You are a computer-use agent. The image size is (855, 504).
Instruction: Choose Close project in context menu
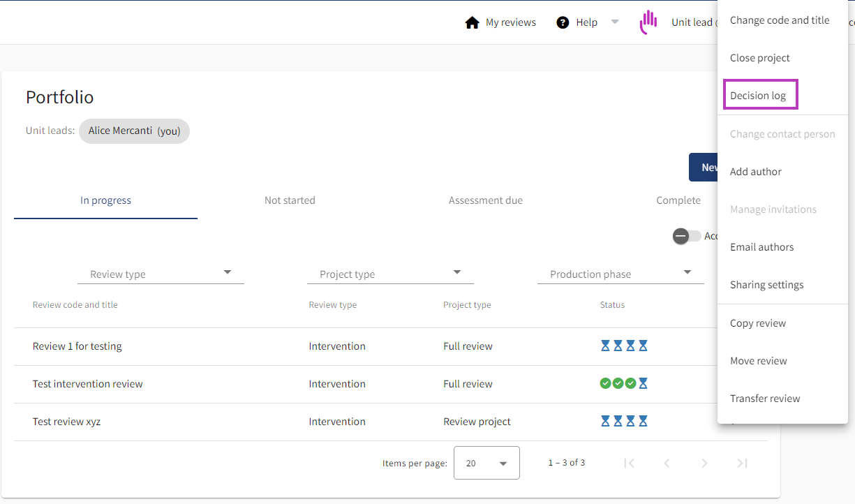click(x=759, y=58)
